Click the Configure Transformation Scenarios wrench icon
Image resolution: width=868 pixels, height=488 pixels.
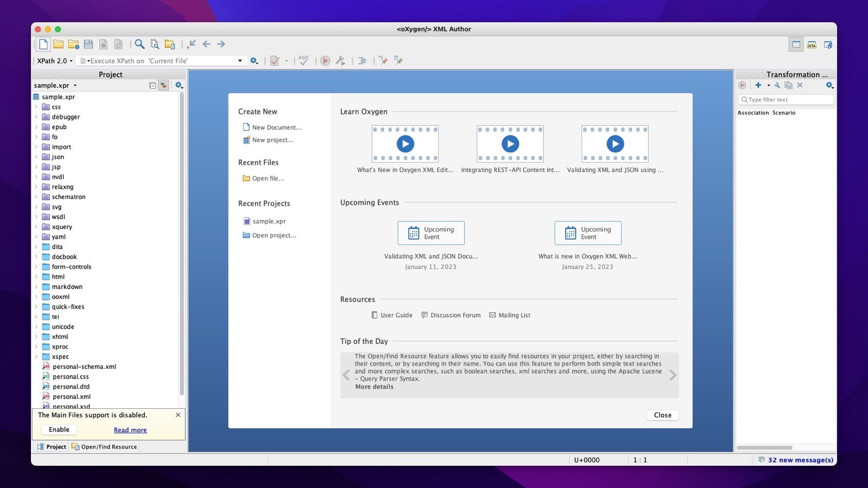[340, 61]
